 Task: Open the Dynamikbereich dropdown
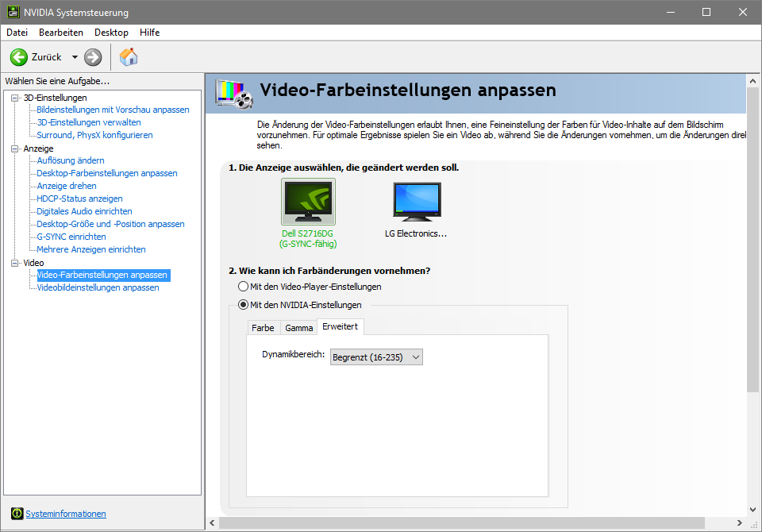376,357
